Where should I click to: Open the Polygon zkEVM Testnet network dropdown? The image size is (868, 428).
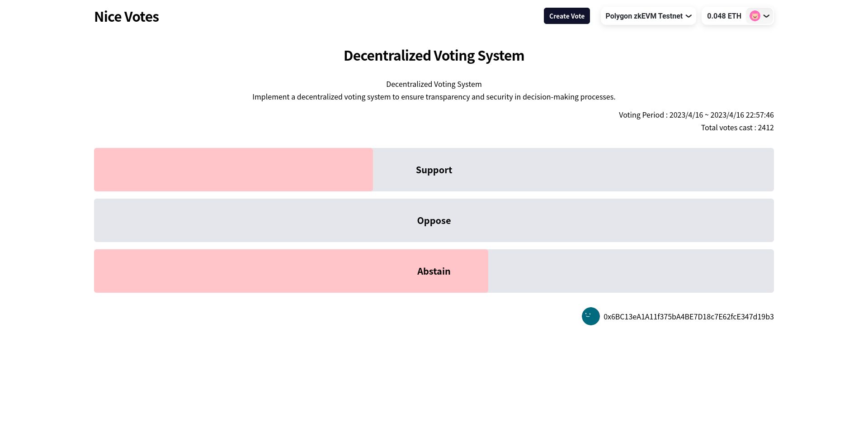(x=648, y=16)
